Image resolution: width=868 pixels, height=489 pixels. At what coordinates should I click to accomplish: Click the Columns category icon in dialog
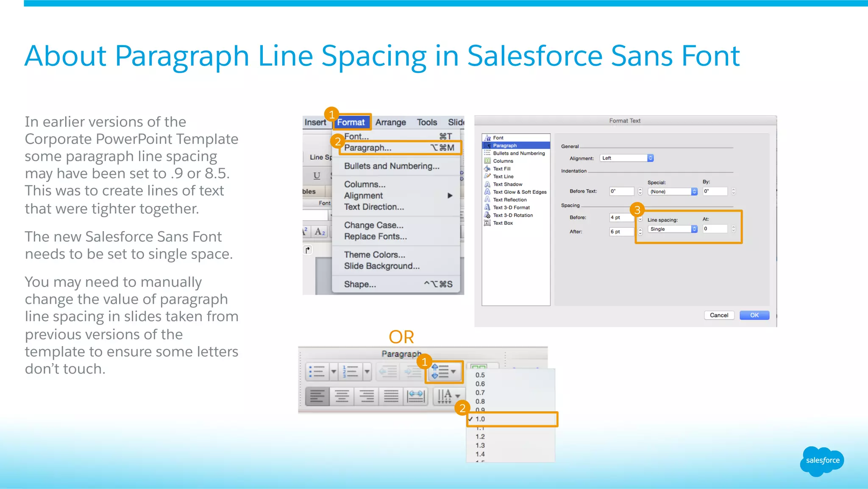487,161
